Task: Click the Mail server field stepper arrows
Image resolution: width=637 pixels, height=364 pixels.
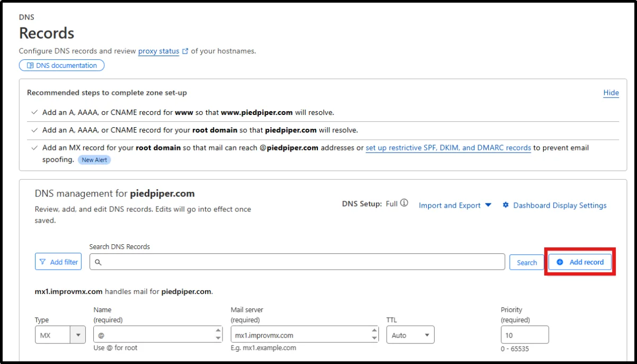Action: coord(375,334)
